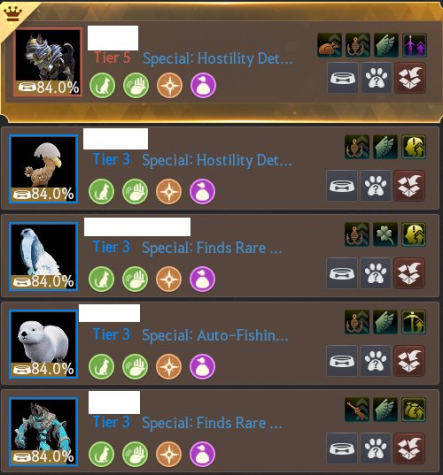This screenshot has width=443, height=475.
Task: Toggle the orange compass detection on the polar bear
Action: [x=169, y=367]
